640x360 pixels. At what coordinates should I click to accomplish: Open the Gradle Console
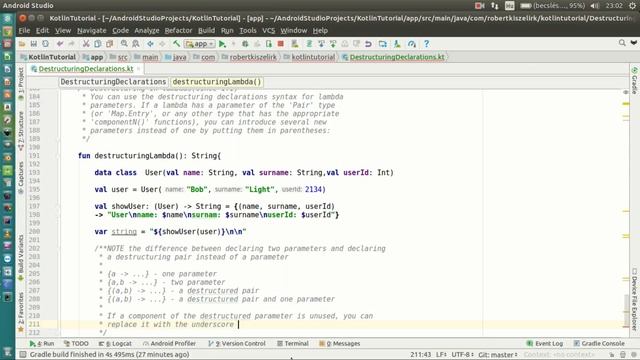coord(599,344)
